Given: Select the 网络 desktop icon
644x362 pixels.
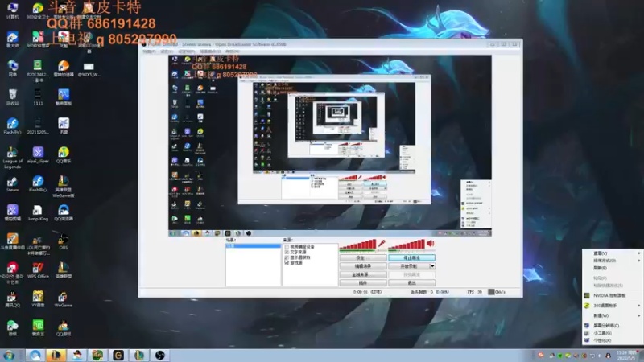Looking at the screenshot, I should 12,68.
